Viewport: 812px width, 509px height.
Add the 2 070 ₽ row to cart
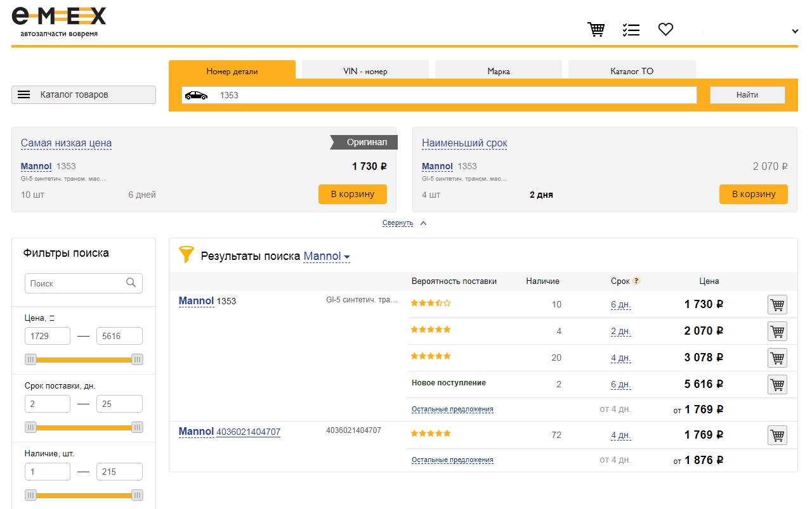click(x=777, y=331)
